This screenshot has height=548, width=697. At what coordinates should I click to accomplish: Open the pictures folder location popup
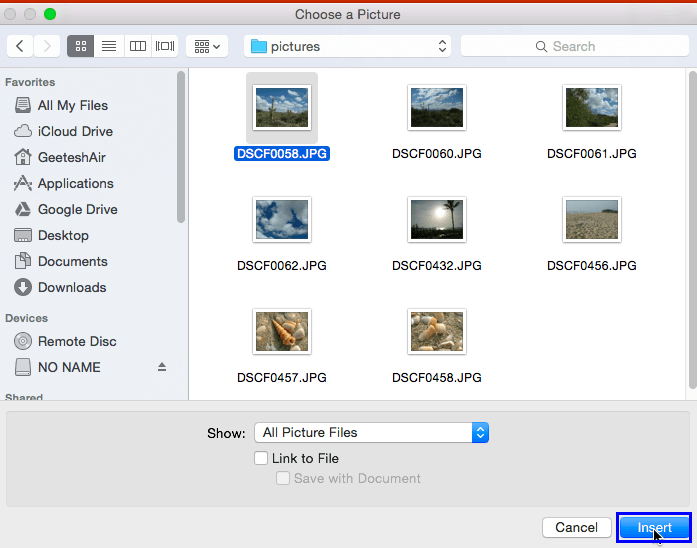tap(348, 46)
